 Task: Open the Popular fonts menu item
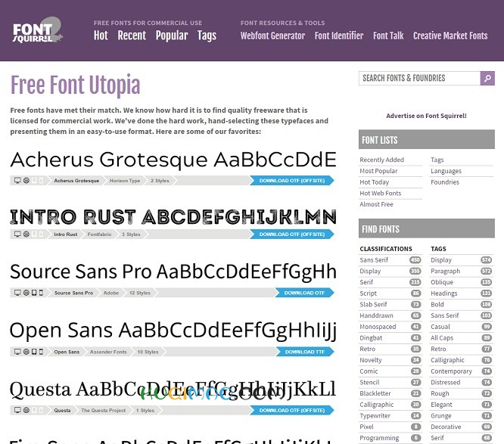tap(172, 36)
